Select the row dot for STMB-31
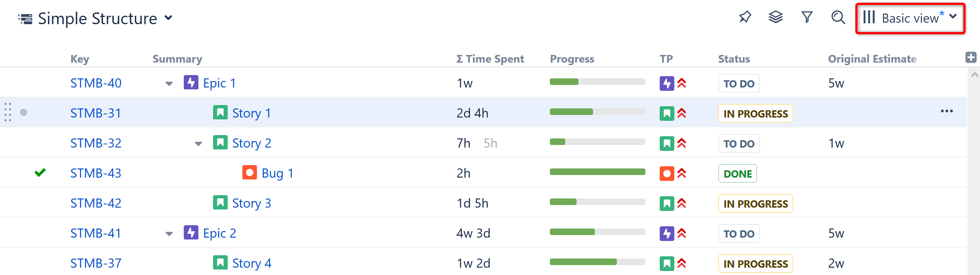 click(x=23, y=112)
